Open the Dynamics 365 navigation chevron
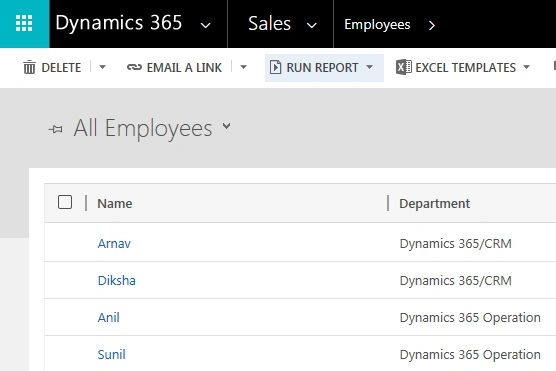This screenshot has height=371, width=556. 206,25
